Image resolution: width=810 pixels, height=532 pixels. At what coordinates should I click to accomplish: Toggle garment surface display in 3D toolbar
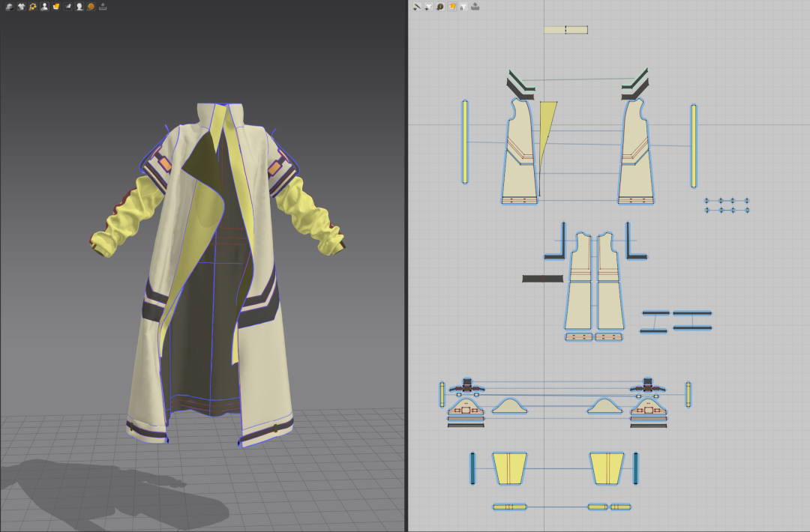point(9,7)
